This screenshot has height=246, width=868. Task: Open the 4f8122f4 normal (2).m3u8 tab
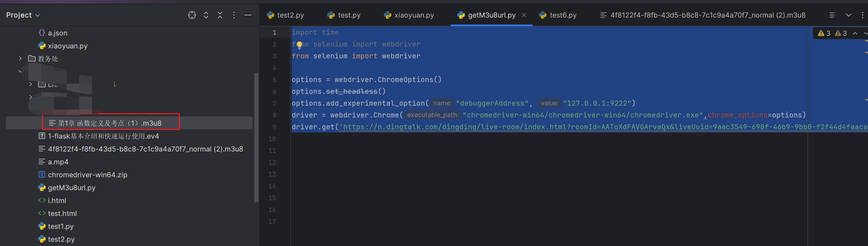coord(703,15)
